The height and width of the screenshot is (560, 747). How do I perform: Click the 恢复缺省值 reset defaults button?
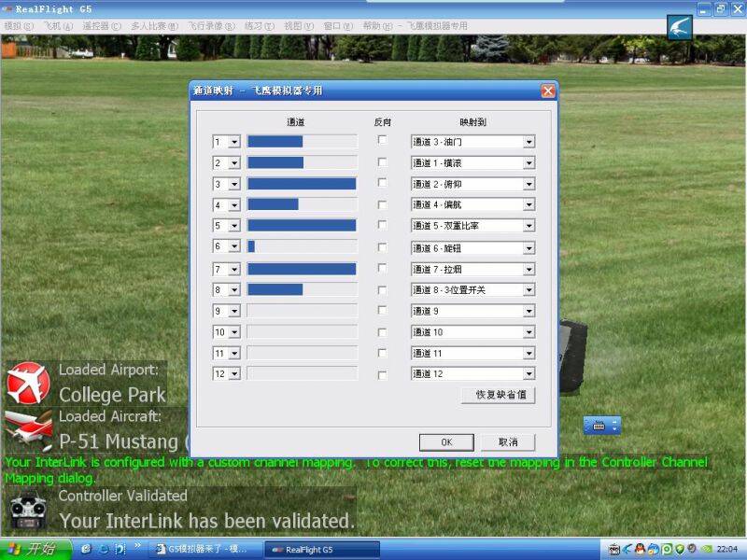coord(499,395)
